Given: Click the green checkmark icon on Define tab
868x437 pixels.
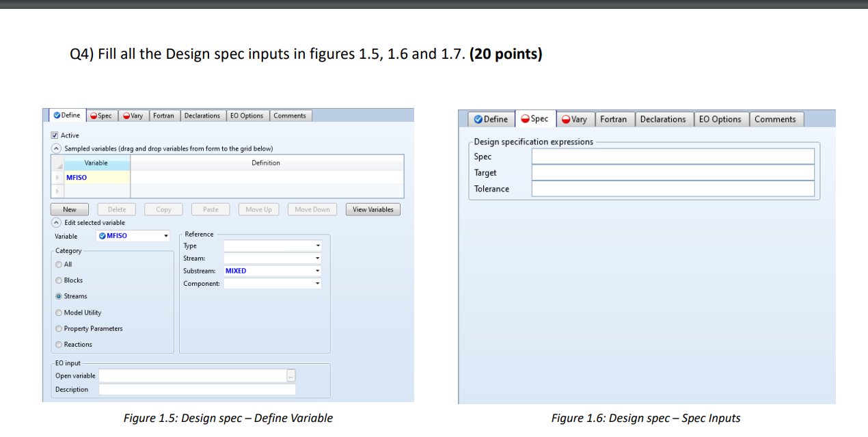Looking at the screenshot, I should (57, 115).
